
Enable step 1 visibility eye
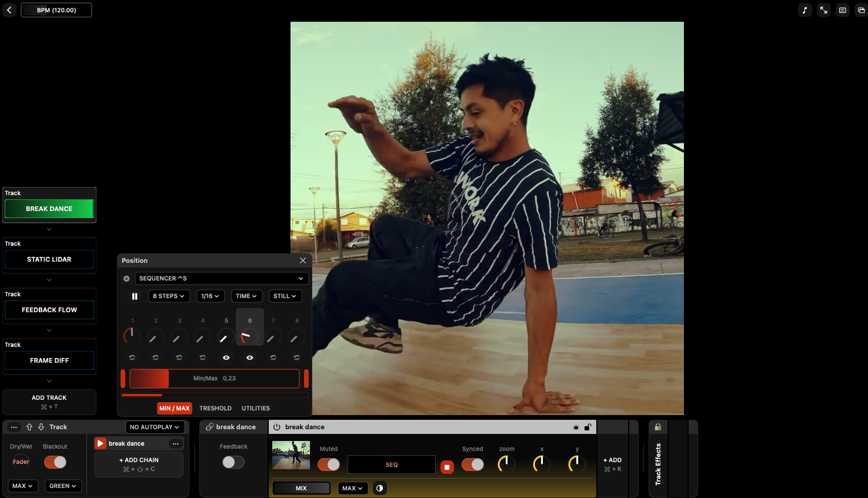[x=132, y=357]
